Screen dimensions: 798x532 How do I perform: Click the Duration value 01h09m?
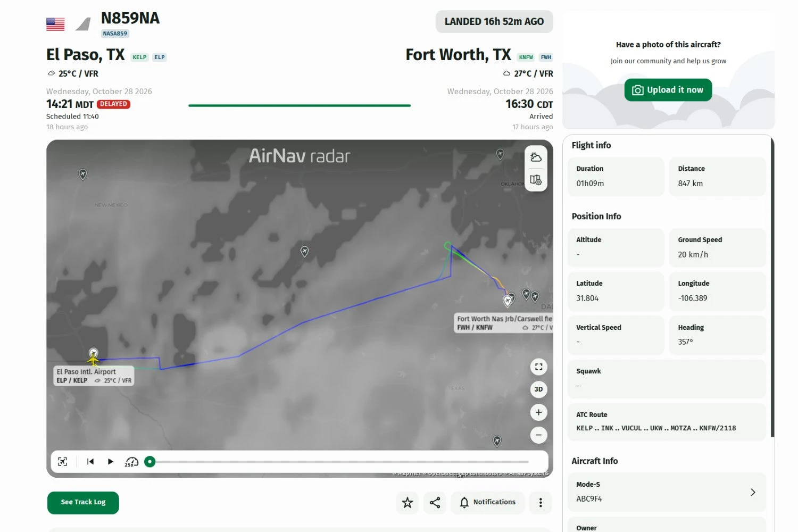(x=590, y=184)
